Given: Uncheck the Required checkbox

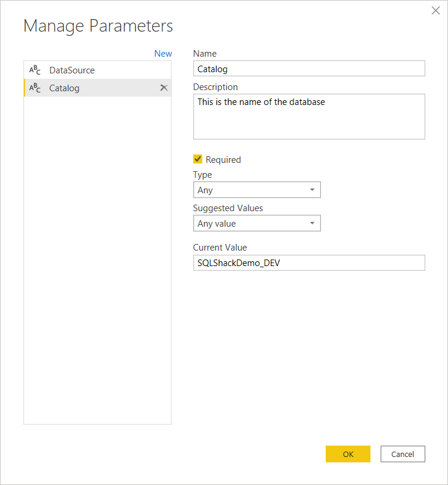Looking at the screenshot, I should [x=198, y=159].
